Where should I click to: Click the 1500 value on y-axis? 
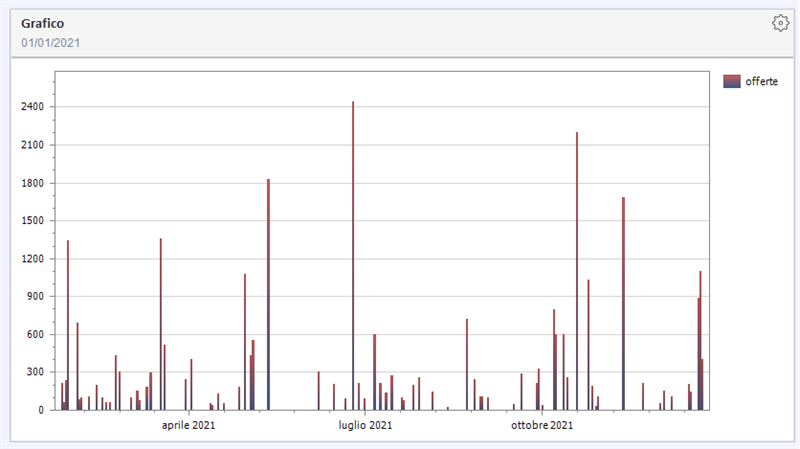point(33,220)
